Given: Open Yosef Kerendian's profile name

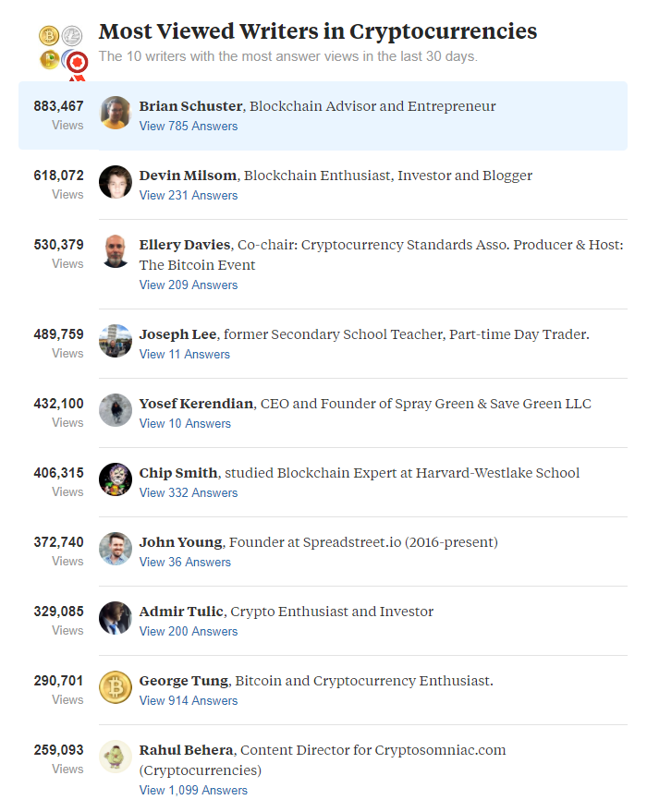Looking at the screenshot, I should click(x=196, y=404).
